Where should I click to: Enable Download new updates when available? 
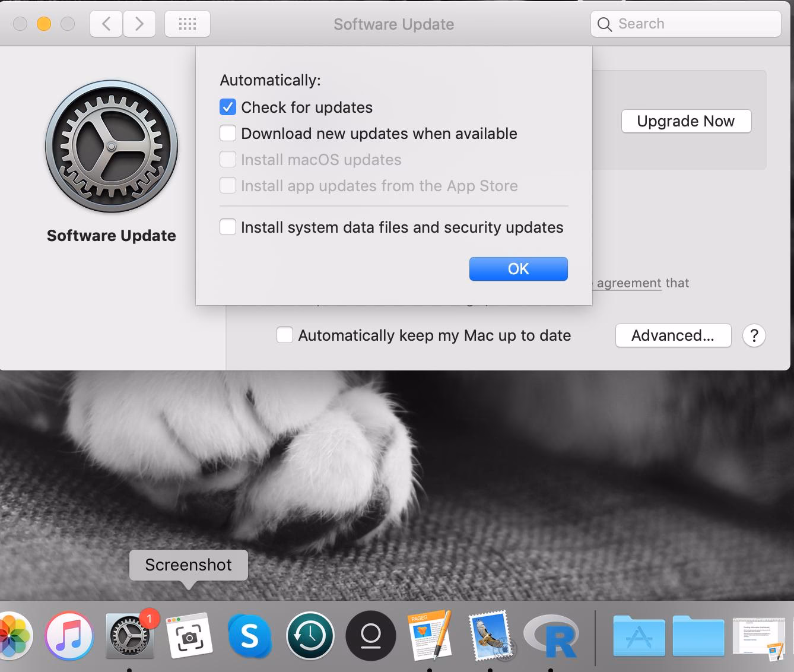228,134
